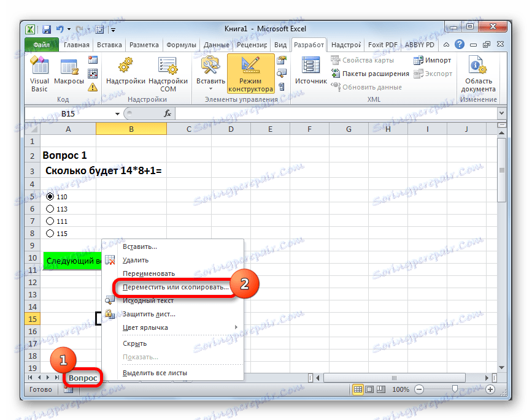Open the XML Источник pane
This screenshot has width=532, height=420.
tap(310, 71)
